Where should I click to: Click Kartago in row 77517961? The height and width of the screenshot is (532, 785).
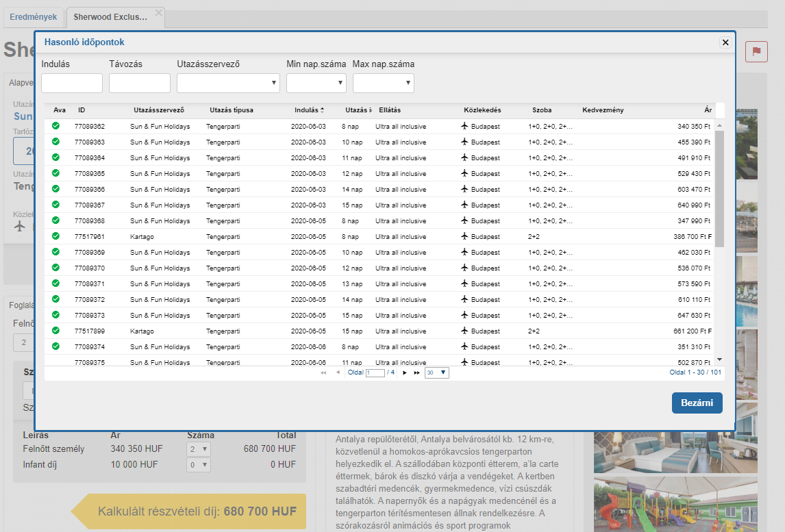(x=142, y=237)
